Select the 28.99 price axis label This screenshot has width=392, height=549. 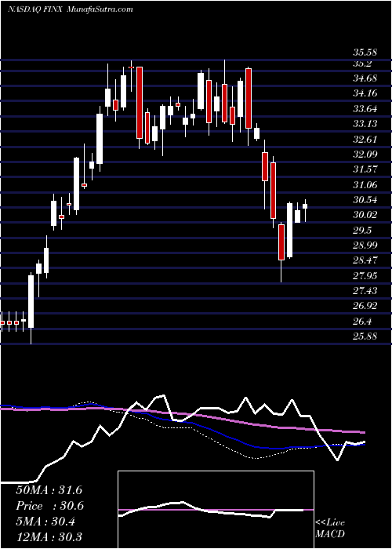tap(365, 245)
